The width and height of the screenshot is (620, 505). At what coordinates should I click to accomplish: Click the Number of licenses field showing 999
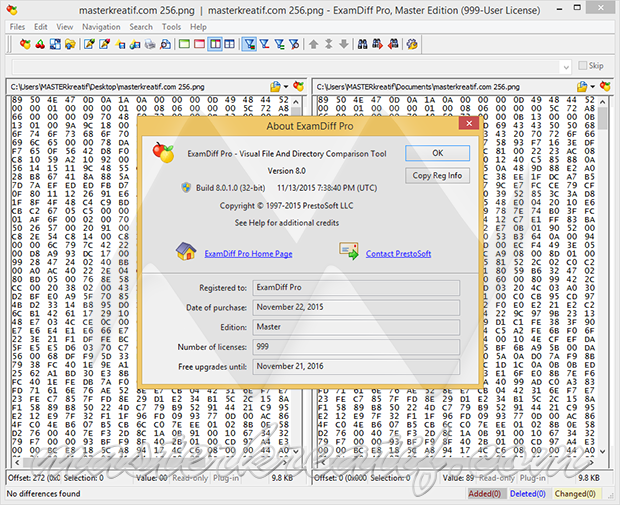(356, 347)
